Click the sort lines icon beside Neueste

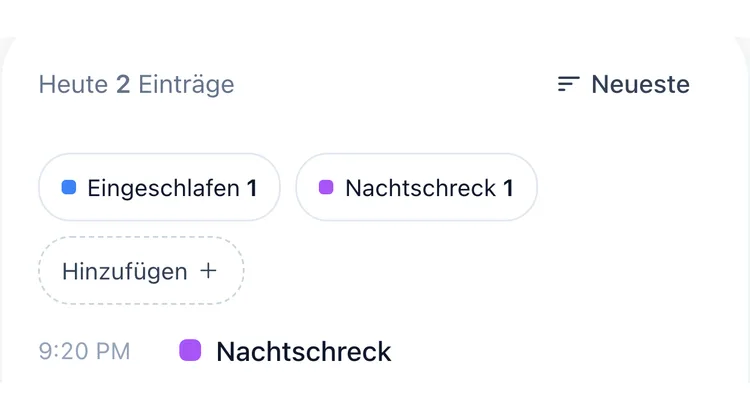pyautogui.click(x=568, y=84)
